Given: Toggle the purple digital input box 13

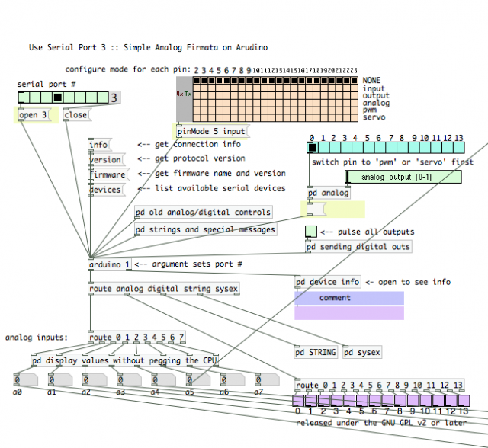Looking at the screenshot, I should pos(464,401).
